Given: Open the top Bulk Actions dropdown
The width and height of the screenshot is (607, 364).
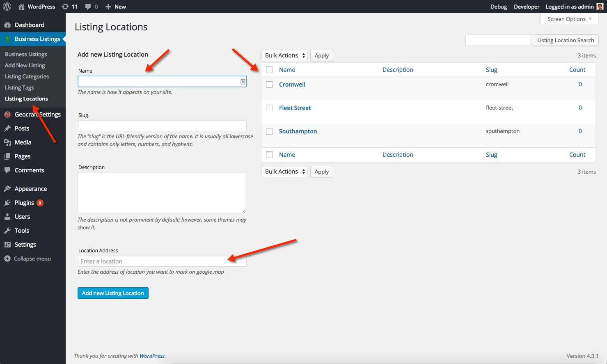Looking at the screenshot, I should (x=284, y=55).
